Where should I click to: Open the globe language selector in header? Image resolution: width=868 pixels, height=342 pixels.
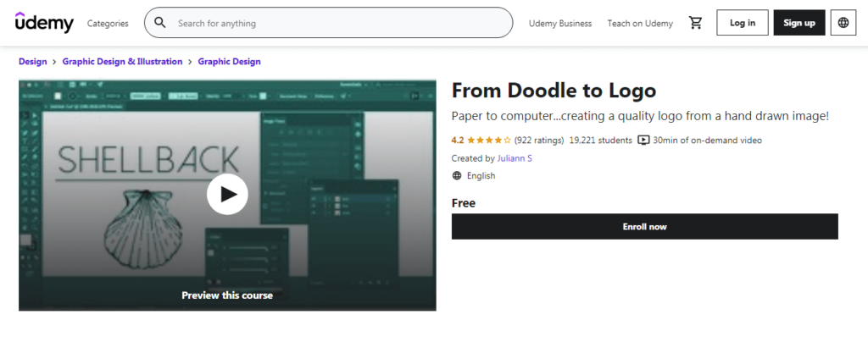pyautogui.click(x=843, y=23)
